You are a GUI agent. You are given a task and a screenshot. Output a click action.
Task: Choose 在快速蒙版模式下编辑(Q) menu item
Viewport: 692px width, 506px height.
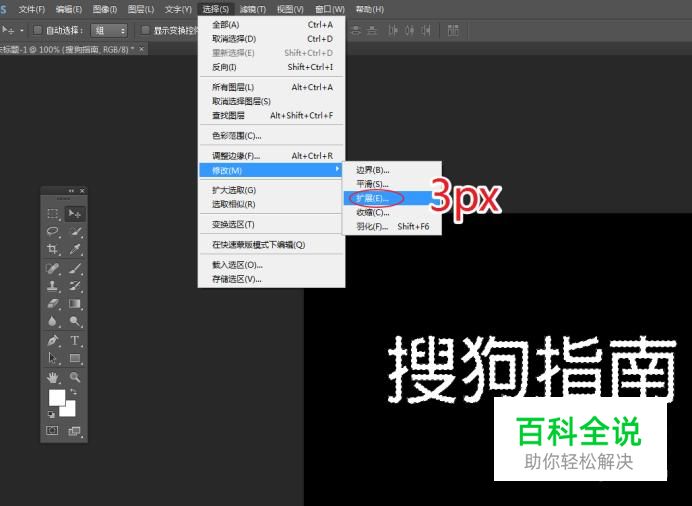click(271, 245)
